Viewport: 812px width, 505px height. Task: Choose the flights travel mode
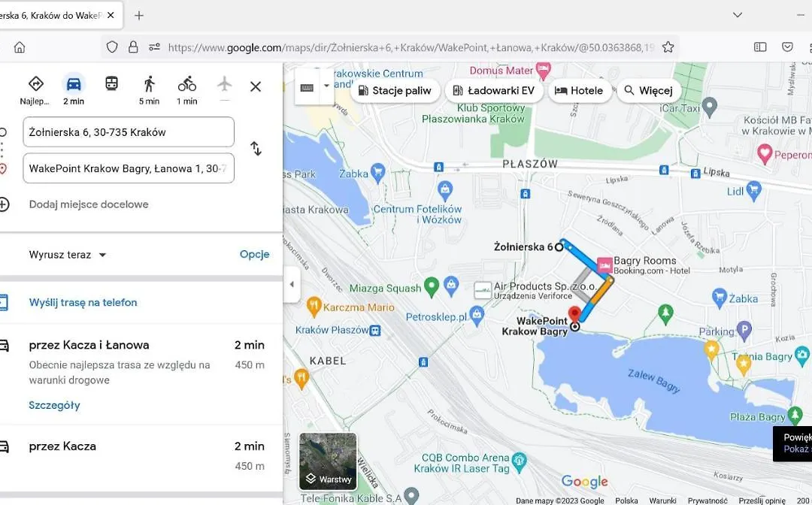click(x=224, y=83)
